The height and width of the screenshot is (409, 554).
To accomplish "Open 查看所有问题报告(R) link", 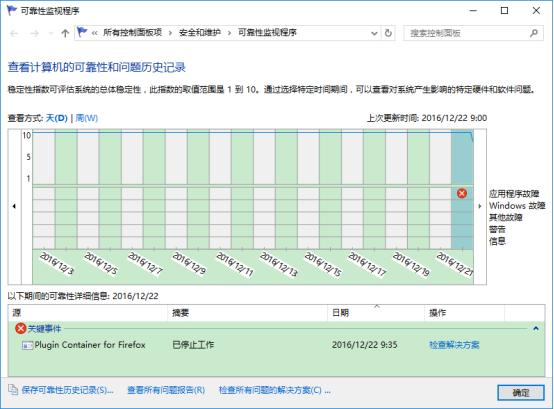I will click(x=166, y=390).
